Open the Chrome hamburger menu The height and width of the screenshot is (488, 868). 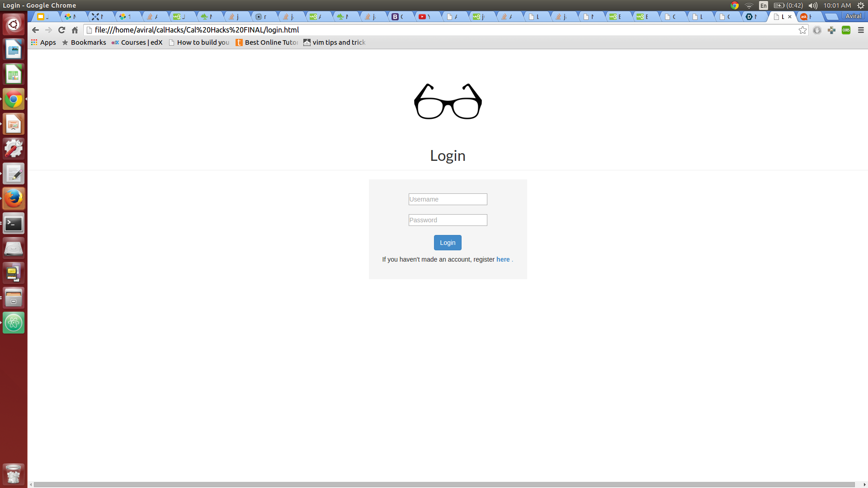tap(861, 30)
